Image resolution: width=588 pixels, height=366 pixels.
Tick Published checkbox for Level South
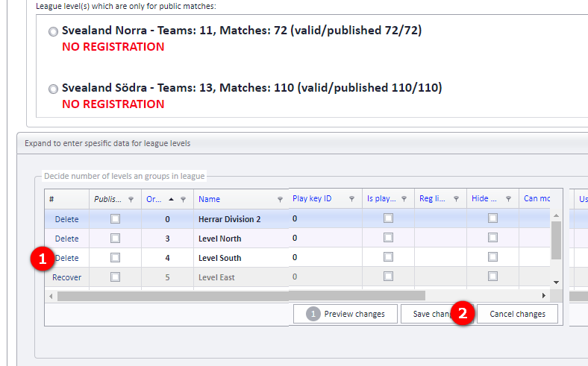tap(115, 258)
